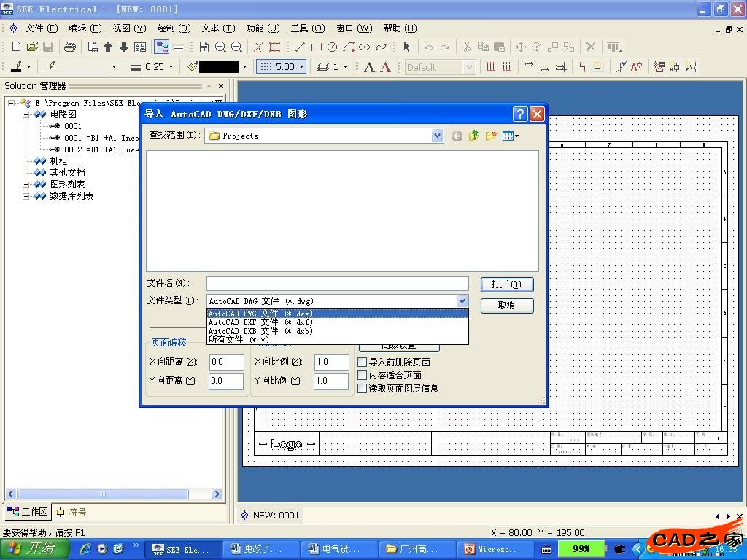This screenshot has height=560, width=747.
Task: Pick the arrow Select pointer tool
Action: 406,47
